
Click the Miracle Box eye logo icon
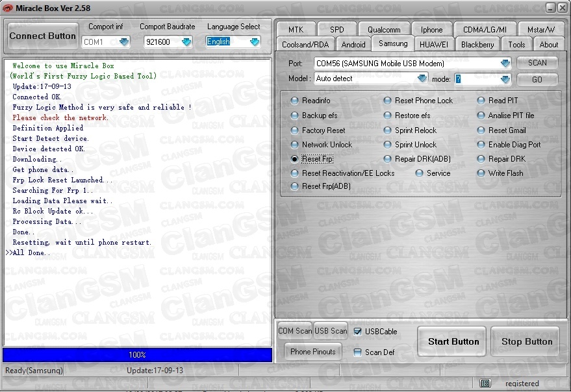(x=8, y=8)
